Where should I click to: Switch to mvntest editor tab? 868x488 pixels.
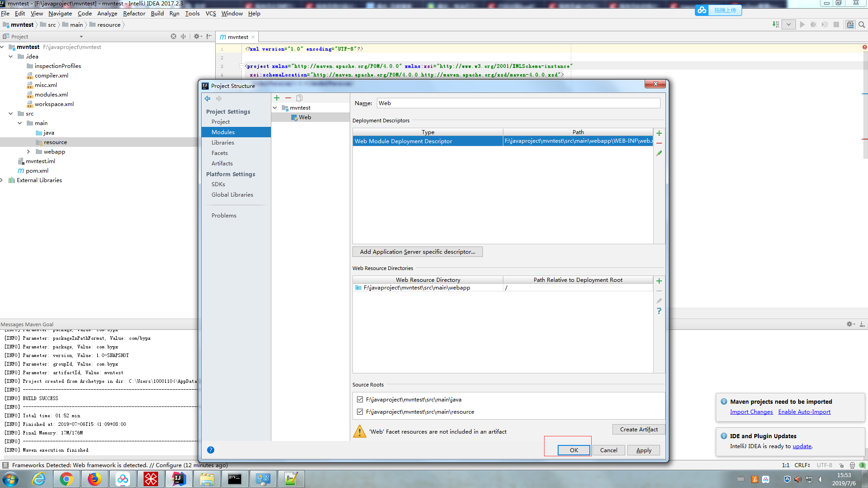click(237, 37)
